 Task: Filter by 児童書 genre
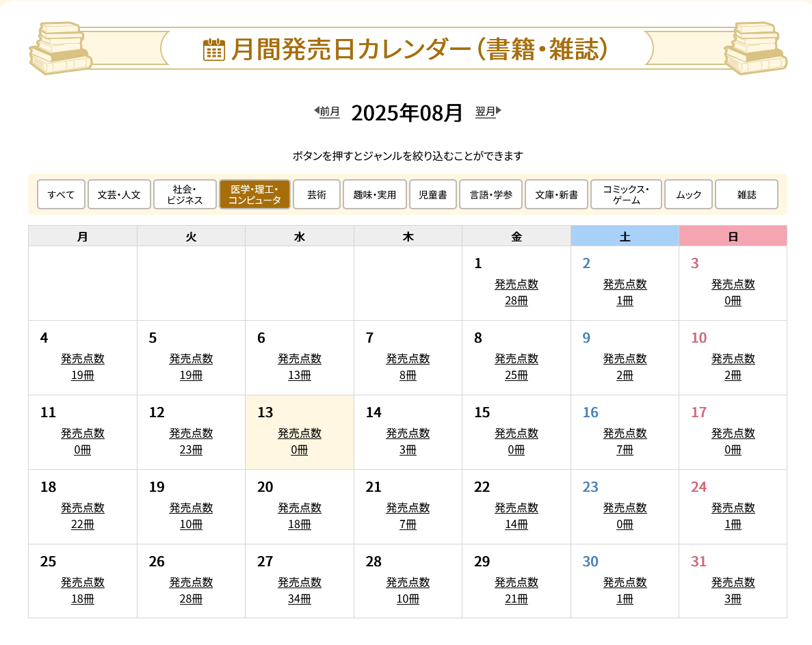click(432, 194)
